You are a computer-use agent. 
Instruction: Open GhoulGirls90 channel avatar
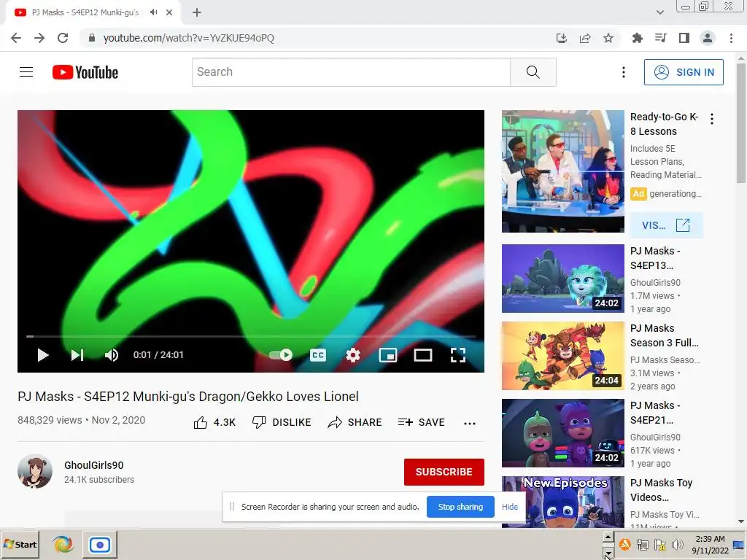[x=35, y=471]
